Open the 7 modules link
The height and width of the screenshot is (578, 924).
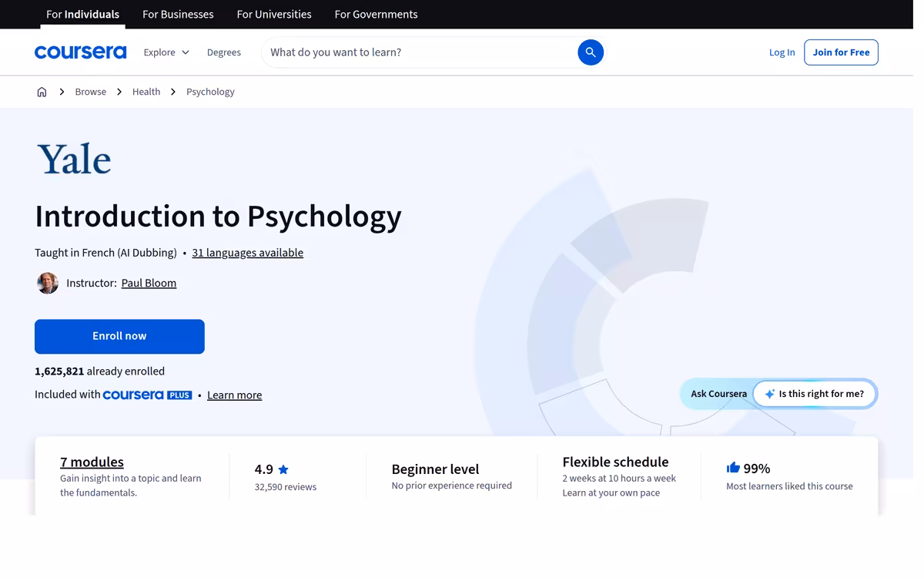click(92, 462)
